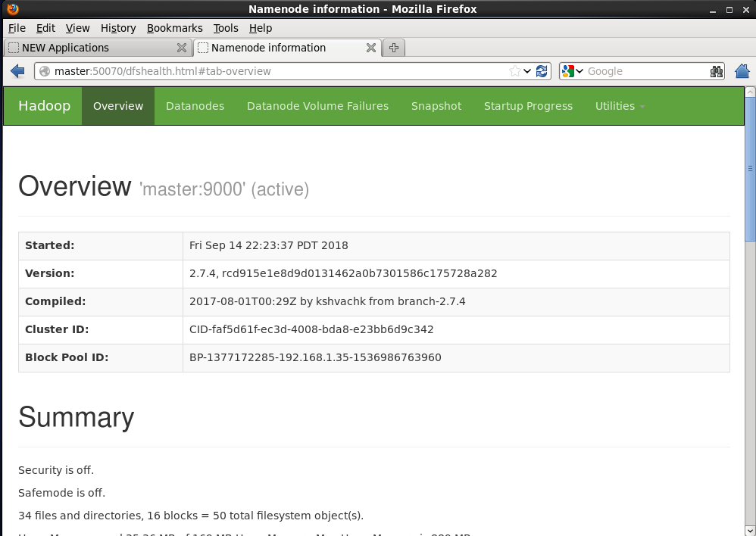Click the vertical scrollbar thumb
Image resolution: width=756 pixels, height=536 pixels.
tap(750, 169)
